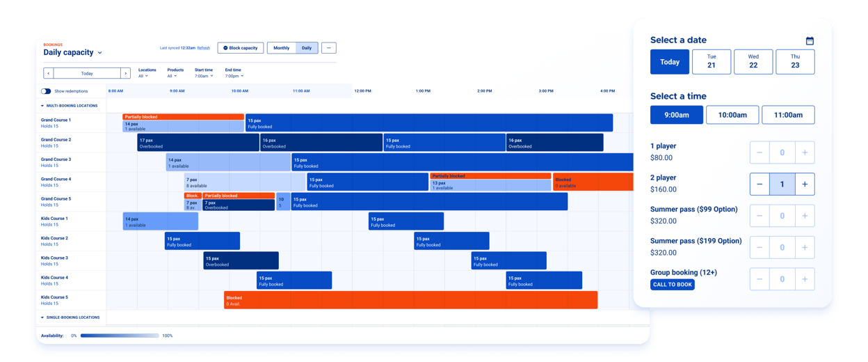The height and width of the screenshot is (362, 868).
Task: Click the 3:00 PM time header
Action: (x=546, y=91)
